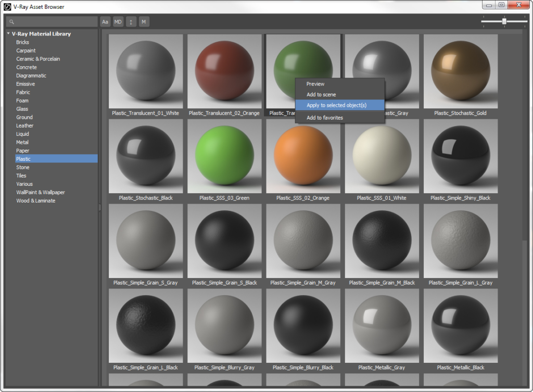Select the Plastic_Simple_Shiny_Black thumbnail
Screen dimensions: 533x392
coord(461,156)
